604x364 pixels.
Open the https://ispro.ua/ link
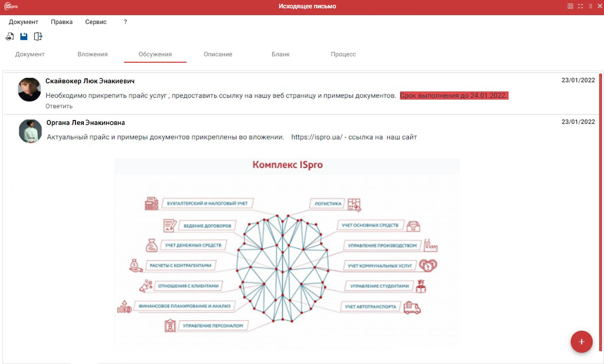tap(316, 137)
